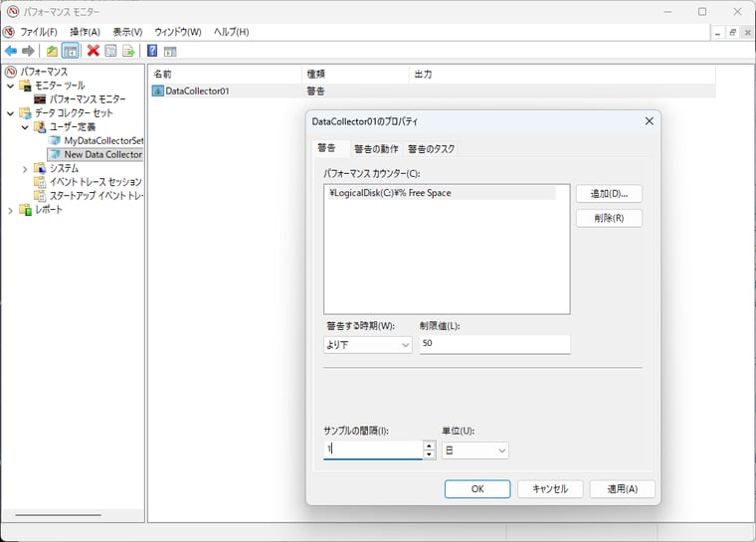Click the パフォーマンス モニター graph icon

(x=40, y=99)
